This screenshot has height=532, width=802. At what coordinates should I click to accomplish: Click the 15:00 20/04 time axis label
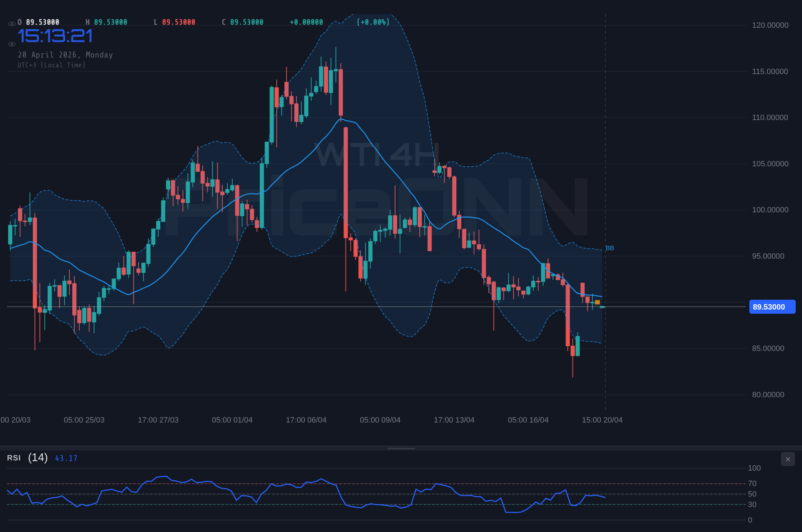(602, 420)
